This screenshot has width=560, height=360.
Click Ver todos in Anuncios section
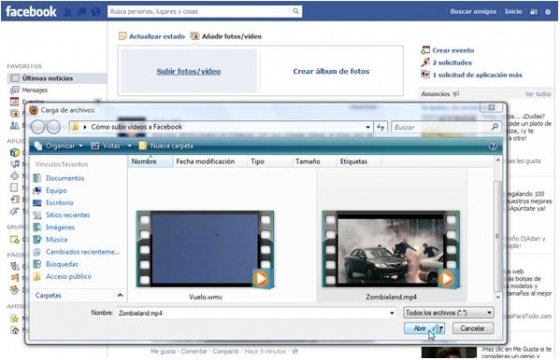[538, 94]
